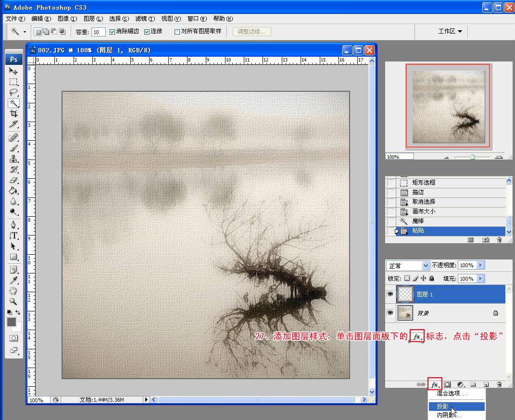Screen dimensions: 515x420
Task: Toggle lock position icon
Action: point(423,278)
